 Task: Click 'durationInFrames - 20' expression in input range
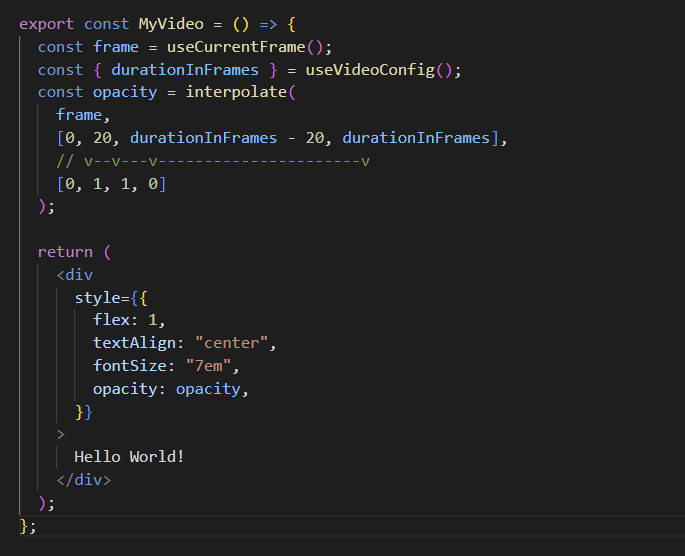click(226, 138)
